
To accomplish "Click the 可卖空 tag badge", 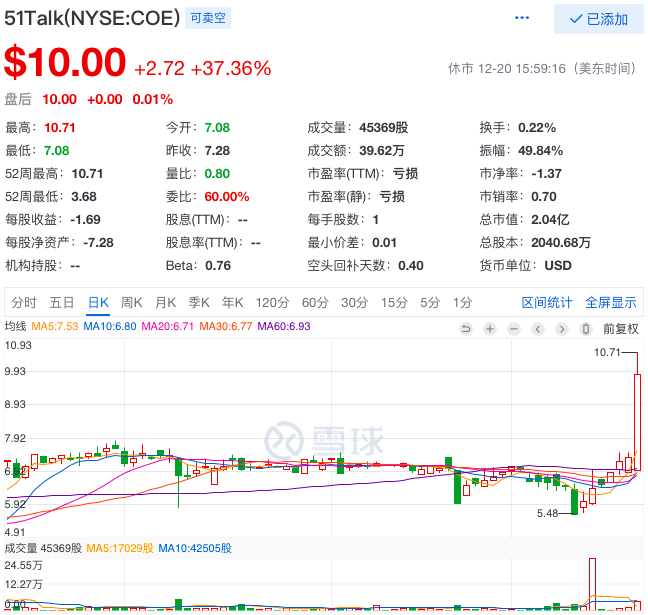I will (x=208, y=18).
